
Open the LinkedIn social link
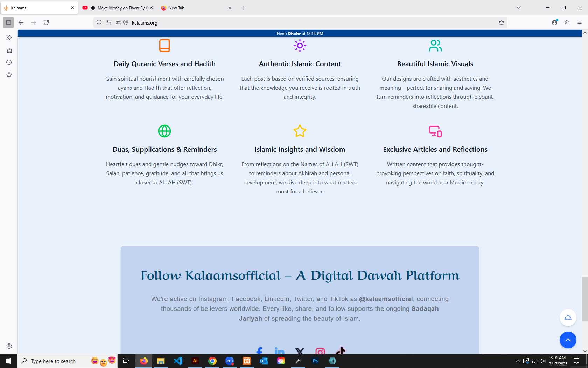[280, 351]
